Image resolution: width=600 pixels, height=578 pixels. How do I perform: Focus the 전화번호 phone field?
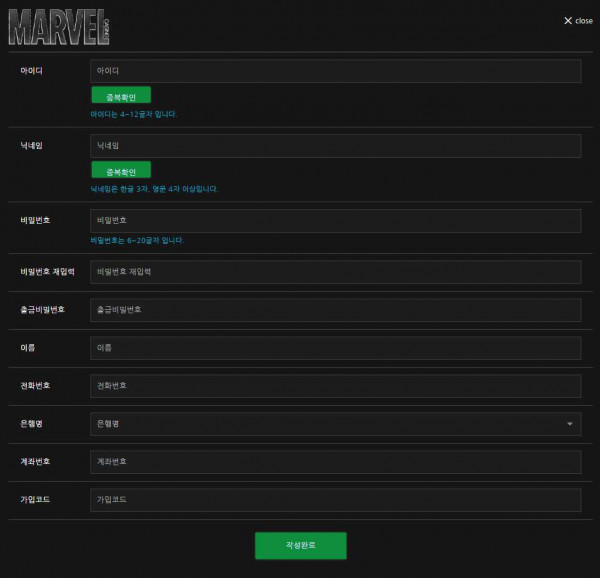pyautogui.click(x=336, y=386)
